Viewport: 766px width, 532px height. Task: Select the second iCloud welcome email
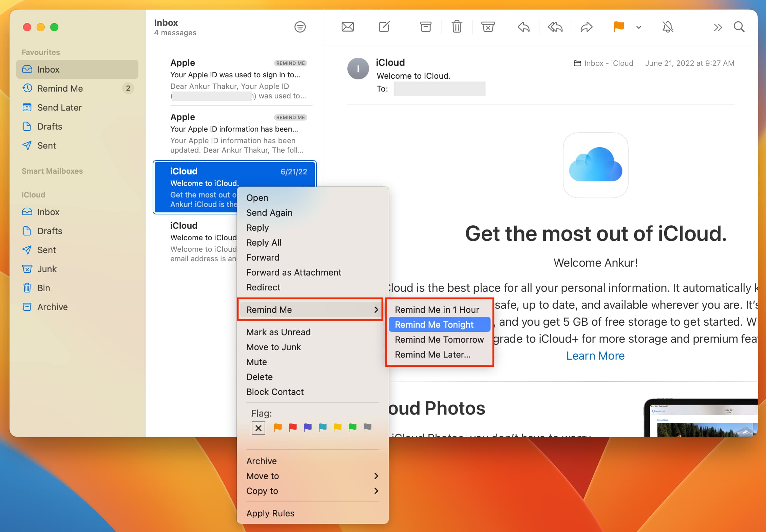coord(195,242)
